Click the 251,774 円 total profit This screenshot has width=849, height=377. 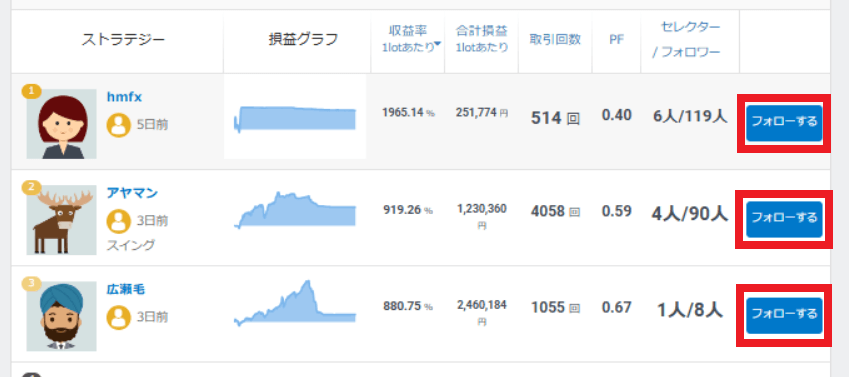(481, 113)
